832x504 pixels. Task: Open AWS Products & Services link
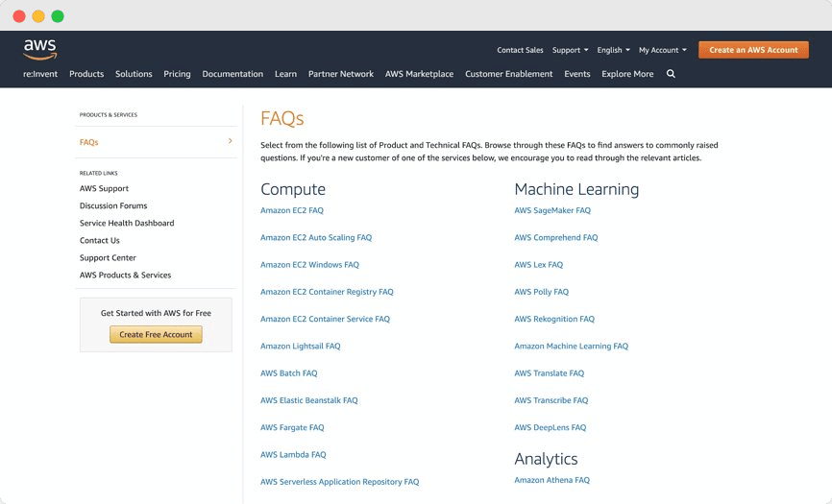tap(125, 276)
